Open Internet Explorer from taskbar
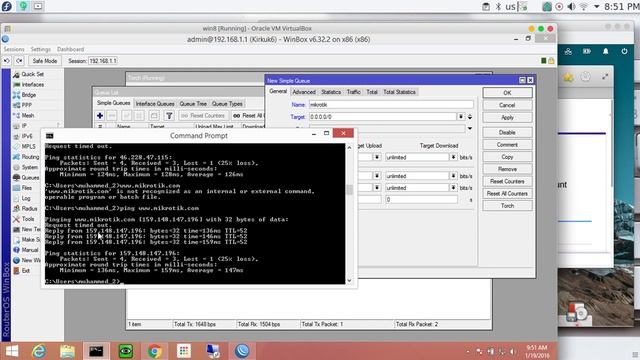This screenshot has width=640, height=360. coord(39,351)
